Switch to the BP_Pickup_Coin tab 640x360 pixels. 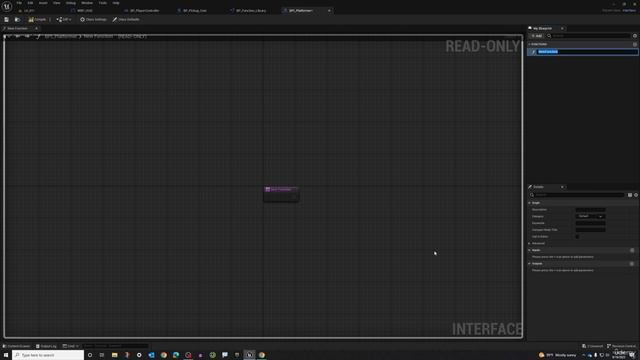(194, 11)
